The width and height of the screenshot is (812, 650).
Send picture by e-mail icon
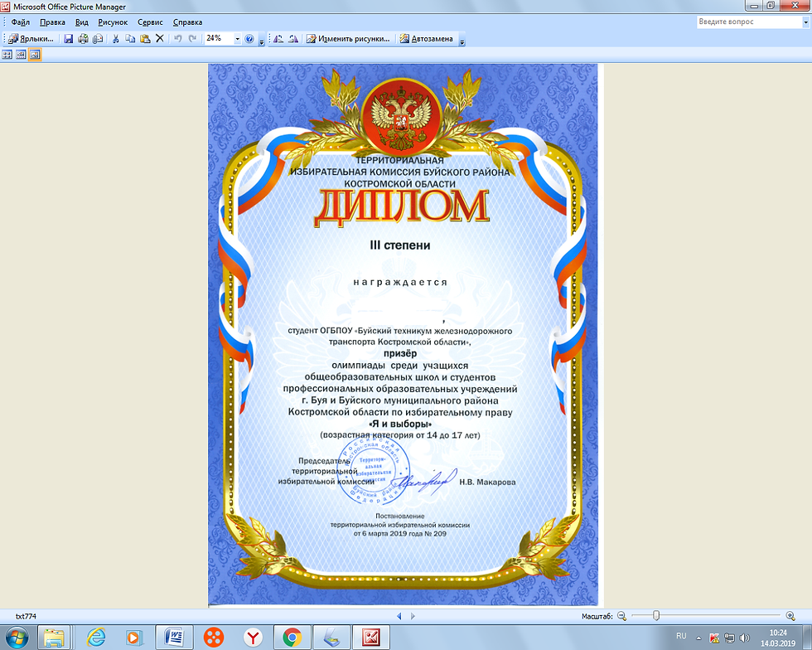point(98,38)
